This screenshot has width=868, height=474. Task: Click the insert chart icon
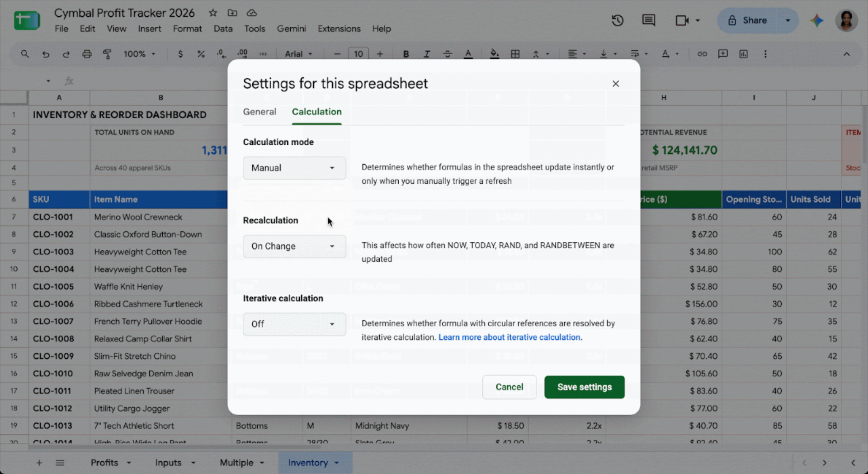tap(744, 54)
